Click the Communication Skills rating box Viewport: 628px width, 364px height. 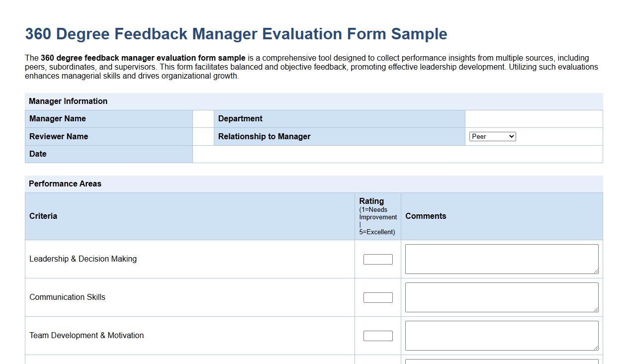coord(377,297)
